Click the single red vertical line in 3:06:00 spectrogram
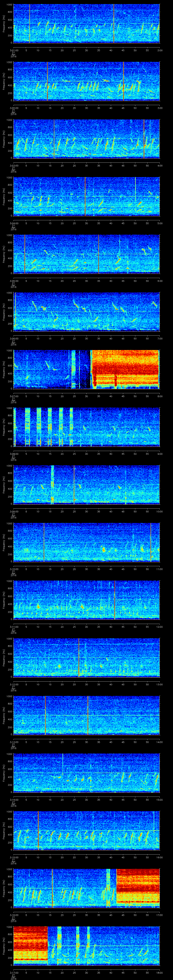The image size is (173, 980). (x=15, y=311)
